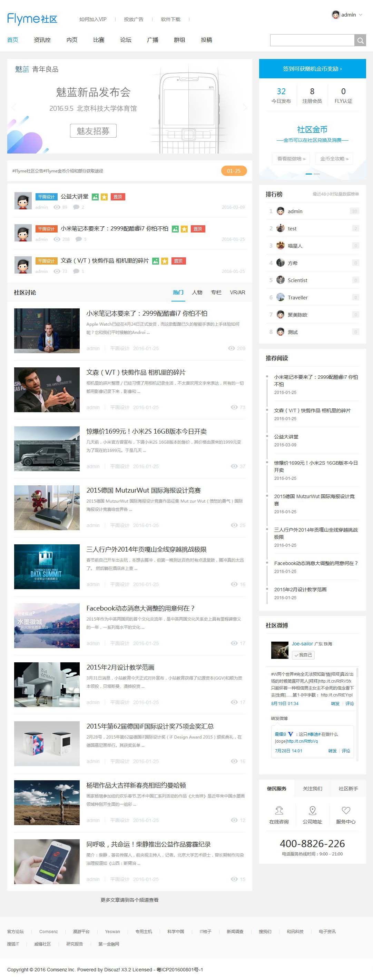The width and height of the screenshot is (373, 980).
Task: Open 喵星人 avatar in ranking list
Action: (281, 245)
